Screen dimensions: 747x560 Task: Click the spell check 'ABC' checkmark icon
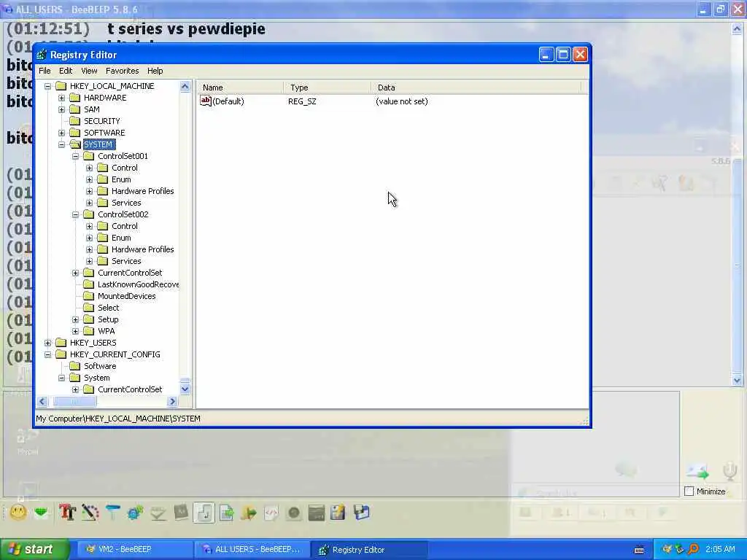coord(158,513)
